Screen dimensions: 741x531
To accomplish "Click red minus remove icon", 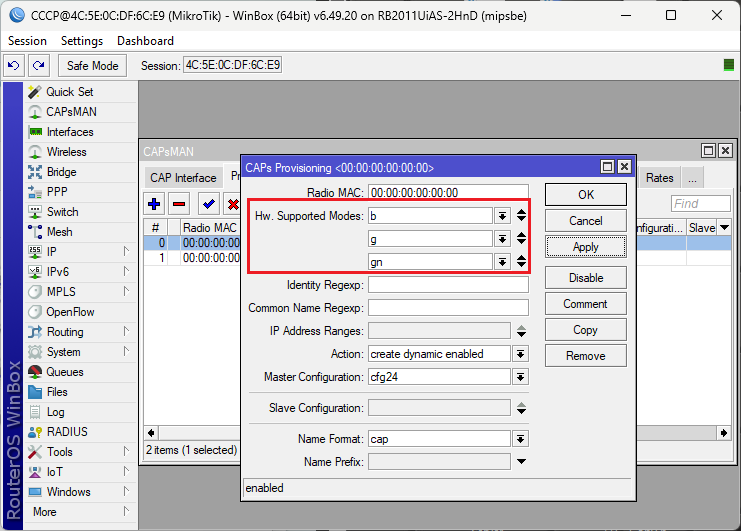I will pyautogui.click(x=179, y=204).
